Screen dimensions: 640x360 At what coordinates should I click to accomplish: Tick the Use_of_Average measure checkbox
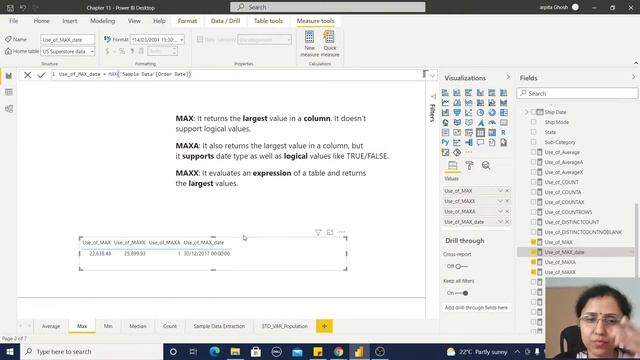[533, 152]
